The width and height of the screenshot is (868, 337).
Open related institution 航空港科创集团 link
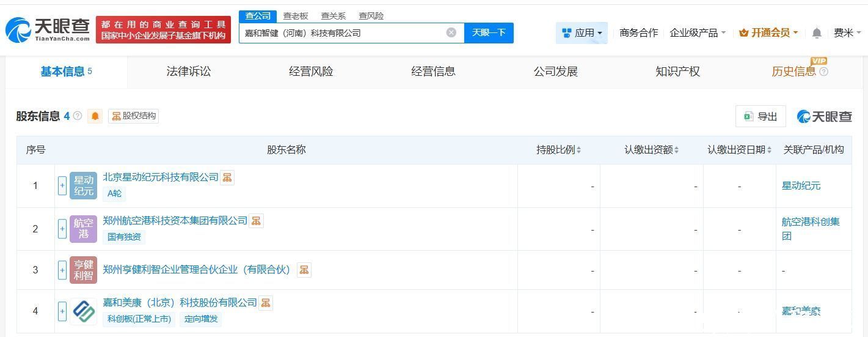[811, 229]
